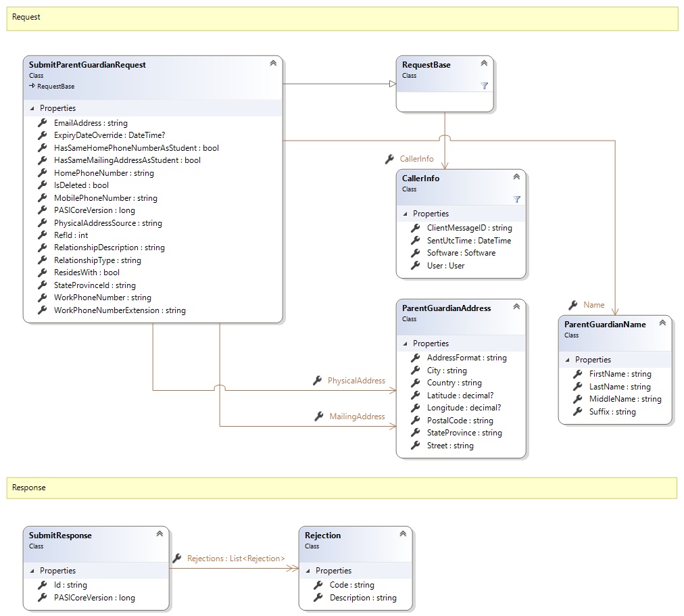This screenshot has height=616, width=684.
Task: Click the CallerInfo association label
Action: pos(416,159)
